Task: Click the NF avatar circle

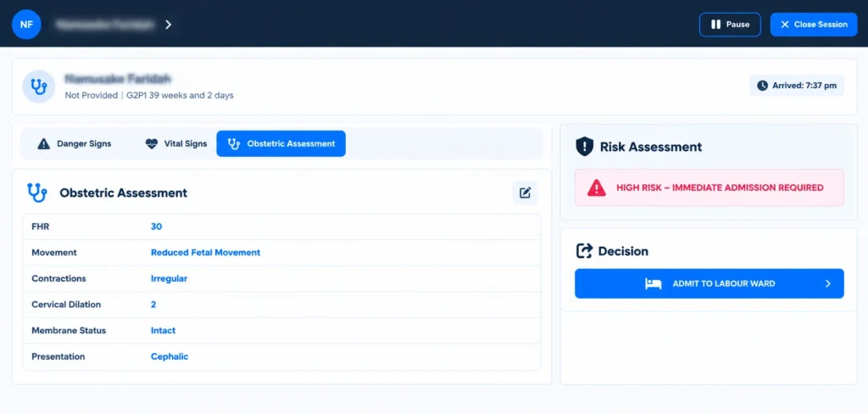Action: [x=26, y=25]
